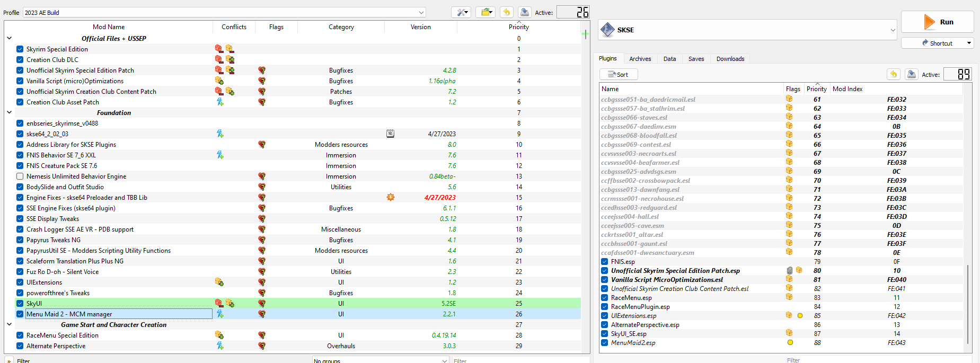980x363 pixels.
Task: Toggle the SkyUI mod checkbox
Action: (x=20, y=303)
